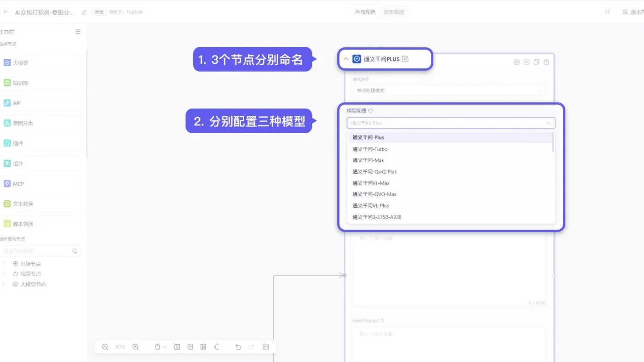Click the model dropdown list scrollbar
This screenshot has height=362, width=644.
(x=553, y=142)
